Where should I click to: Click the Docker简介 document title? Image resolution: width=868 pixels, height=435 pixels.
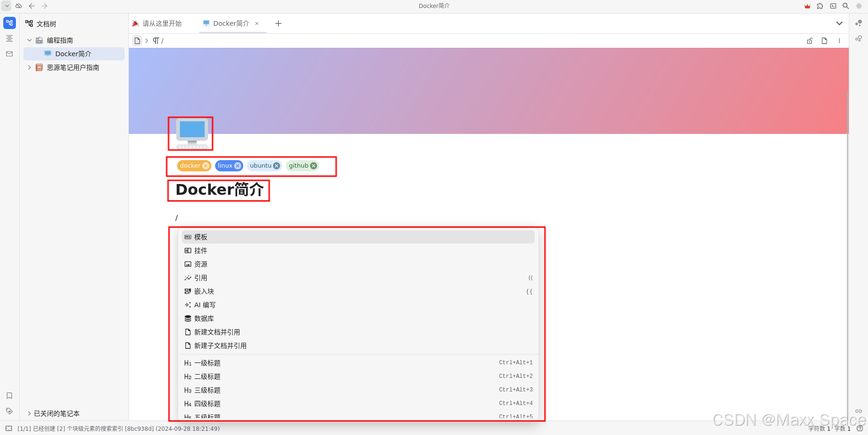(219, 190)
